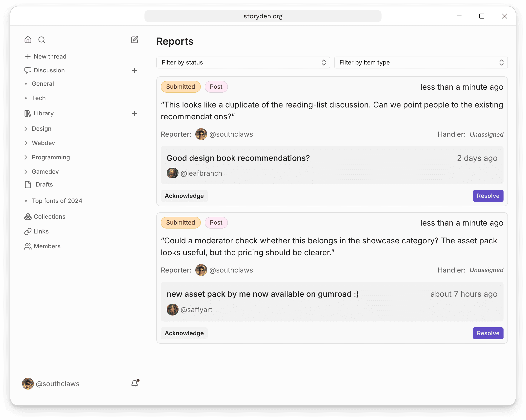Click reporter avatar on duplicate report
The height and width of the screenshot is (420, 526).
coord(201,134)
